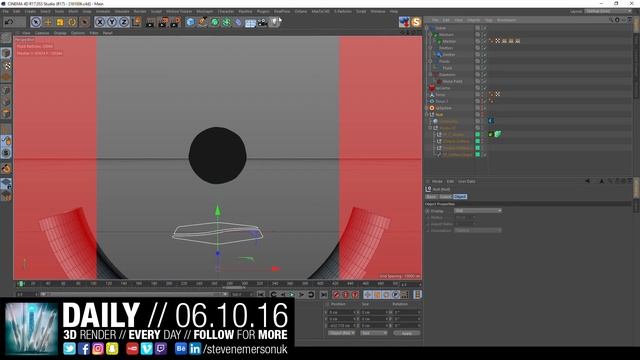Select the Noise Field object in tree
The height and width of the screenshot is (360, 640).
pyautogui.click(x=452, y=81)
